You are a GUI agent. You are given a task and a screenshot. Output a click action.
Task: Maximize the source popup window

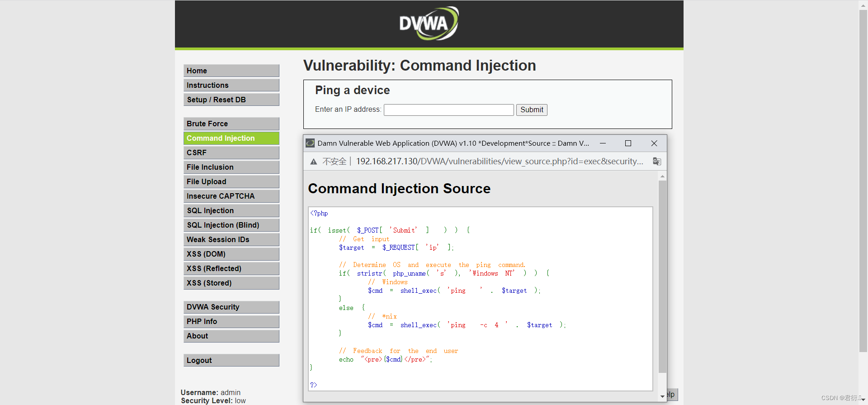click(628, 143)
